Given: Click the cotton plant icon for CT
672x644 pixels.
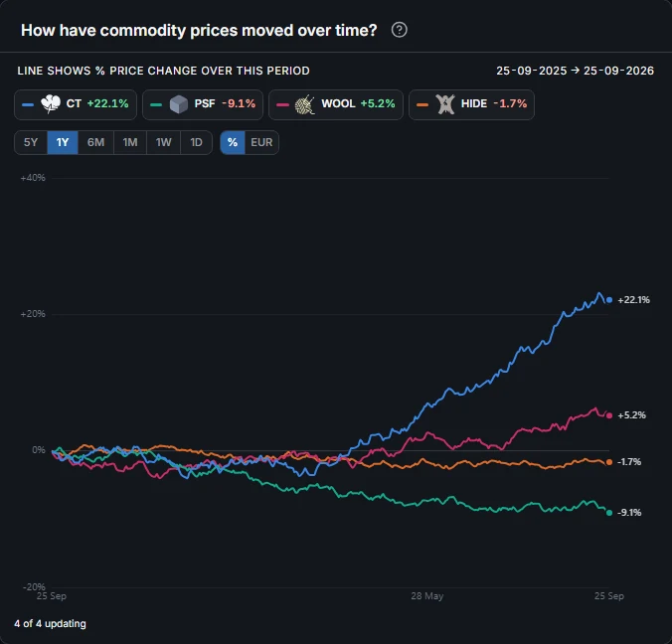Looking at the screenshot, I should click(51, 104).
